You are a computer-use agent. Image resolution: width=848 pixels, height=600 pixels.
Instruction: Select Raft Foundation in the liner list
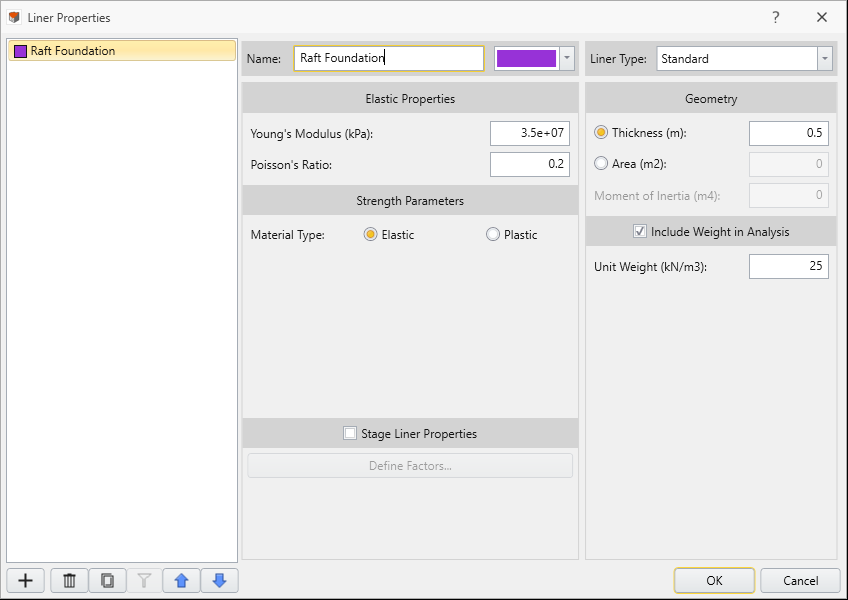click(122, 50)
